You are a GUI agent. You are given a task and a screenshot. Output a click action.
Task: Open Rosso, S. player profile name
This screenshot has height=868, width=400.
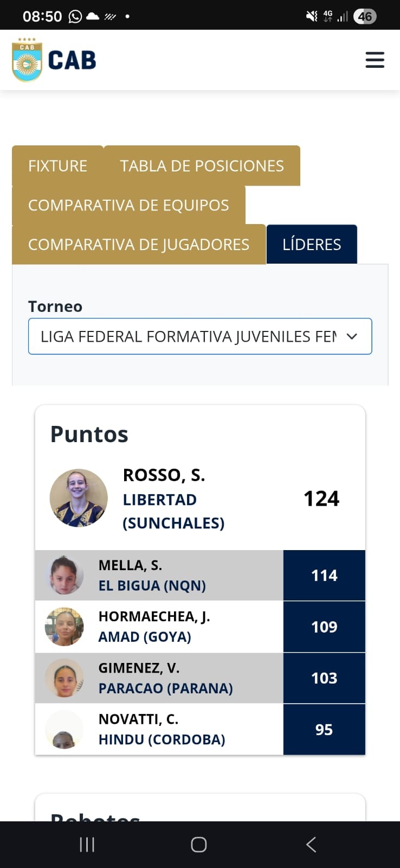point(164,475)
